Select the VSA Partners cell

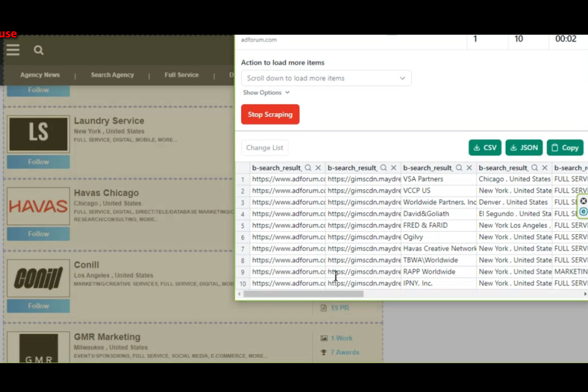coord(439,179)
